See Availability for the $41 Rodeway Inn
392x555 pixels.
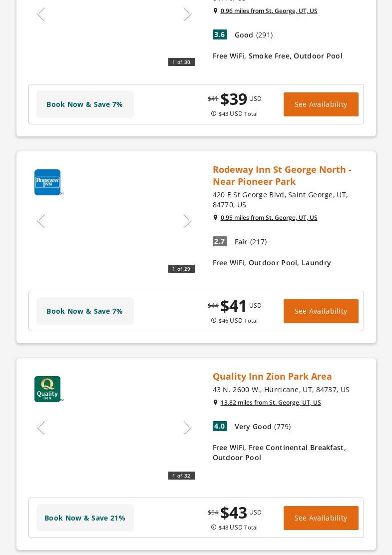tap(321, 311)
